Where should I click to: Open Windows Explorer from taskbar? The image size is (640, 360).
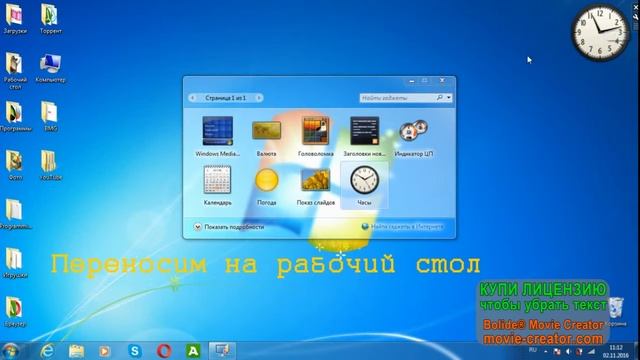[x=76, y=351]
